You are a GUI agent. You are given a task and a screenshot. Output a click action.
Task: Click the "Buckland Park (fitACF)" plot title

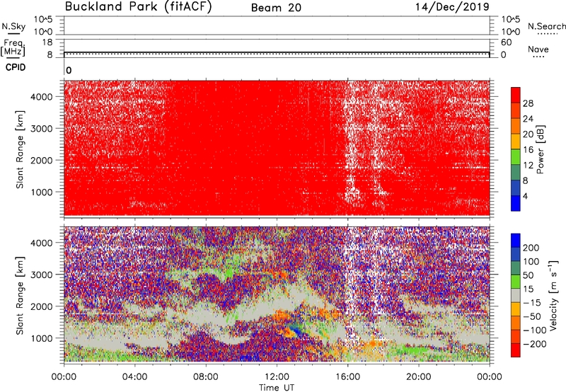(138, 6)
